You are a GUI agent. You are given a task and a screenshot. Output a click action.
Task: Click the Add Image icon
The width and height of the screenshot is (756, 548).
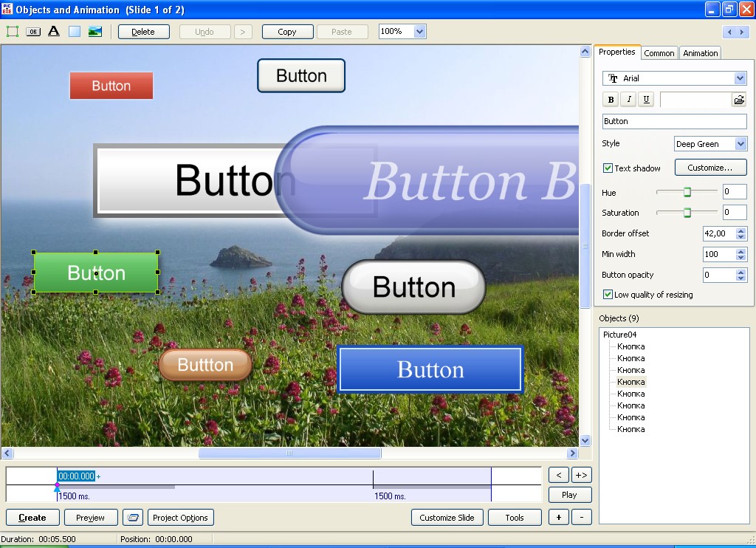click(x=94, y=32)
